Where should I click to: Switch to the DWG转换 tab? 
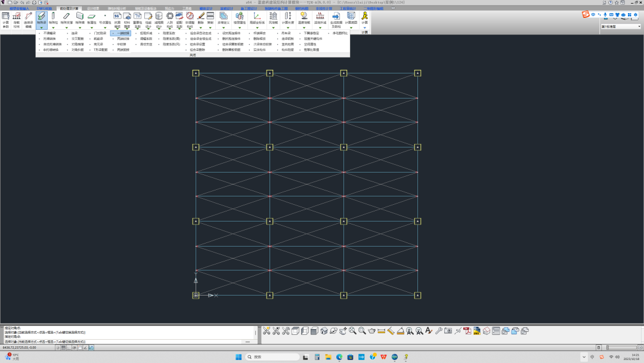[44, 8]
